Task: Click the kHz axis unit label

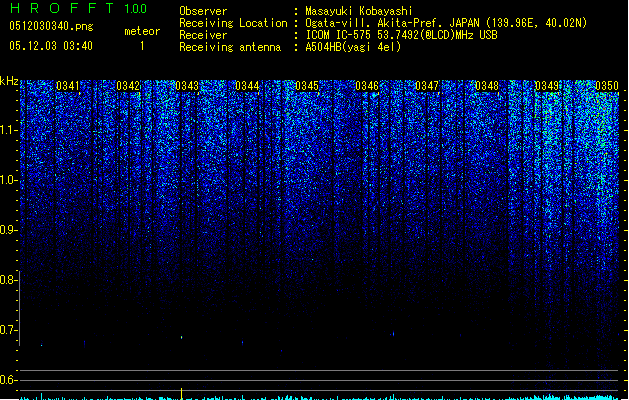Action: coord(9,81)
